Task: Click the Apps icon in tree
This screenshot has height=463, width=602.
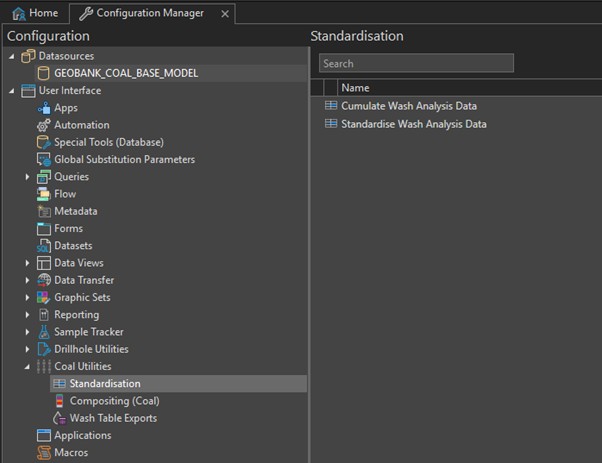Action: [44, 108]
